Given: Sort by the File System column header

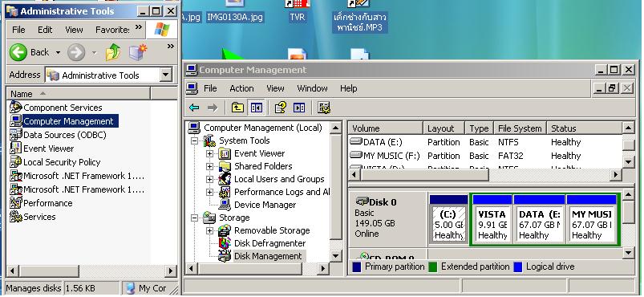Looking at the screenshot, I should [520, 128].
